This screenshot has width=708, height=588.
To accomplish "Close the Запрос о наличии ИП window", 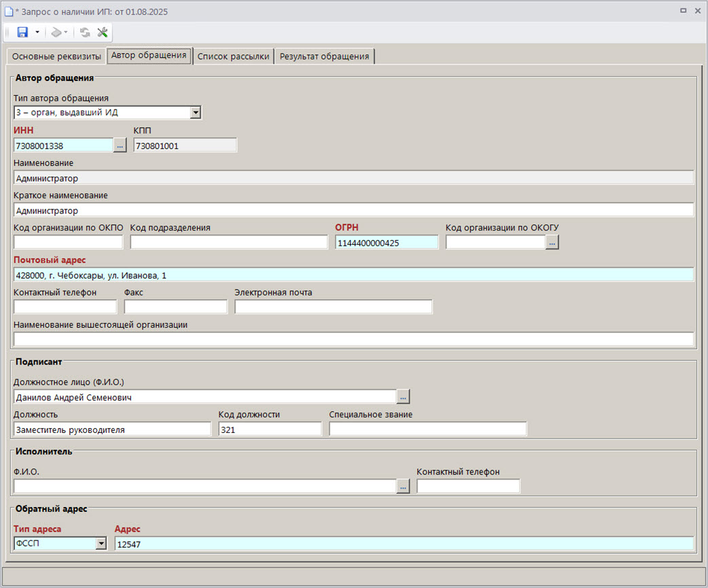I will tap(697, 12).
